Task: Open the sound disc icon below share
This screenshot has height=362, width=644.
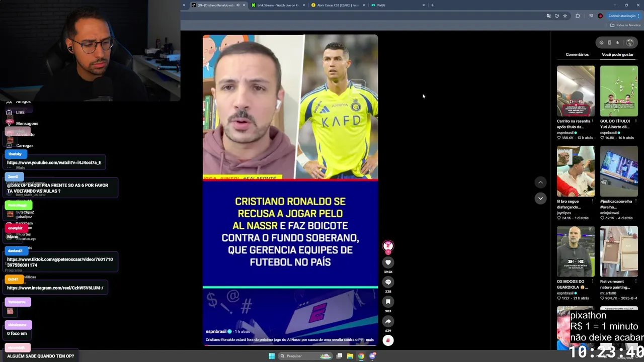Action: [x=388, y=340]
